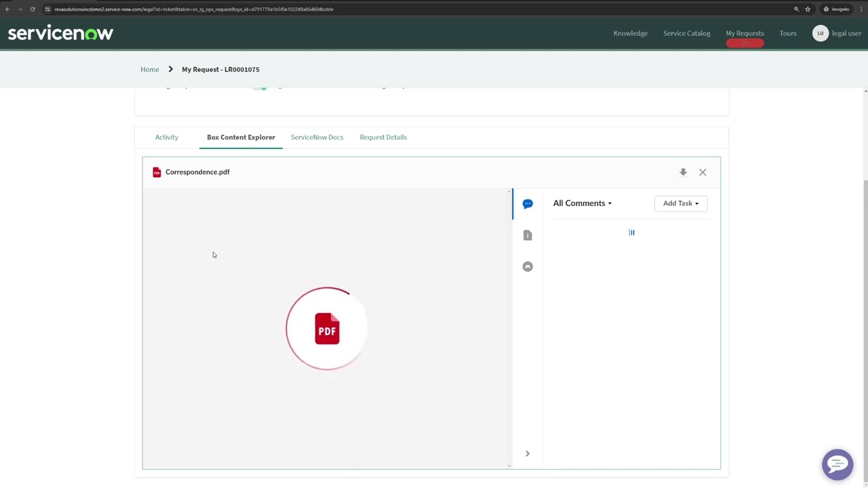
Task: Click the browser address bar URL
Action: click(194, 9)
